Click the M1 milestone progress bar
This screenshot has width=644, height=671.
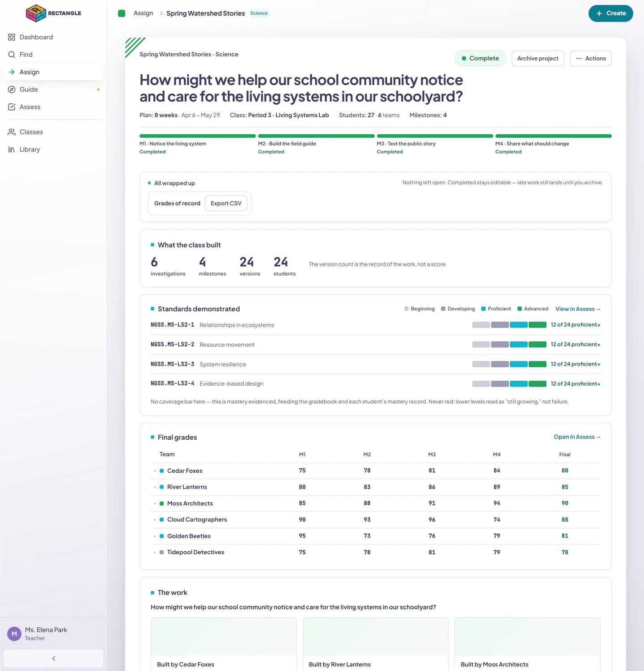pyautogui.click(x=198, y=136)
